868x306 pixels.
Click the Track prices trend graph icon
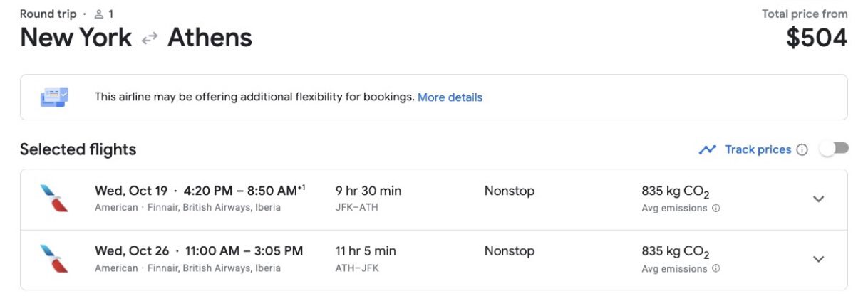(707, 149)
